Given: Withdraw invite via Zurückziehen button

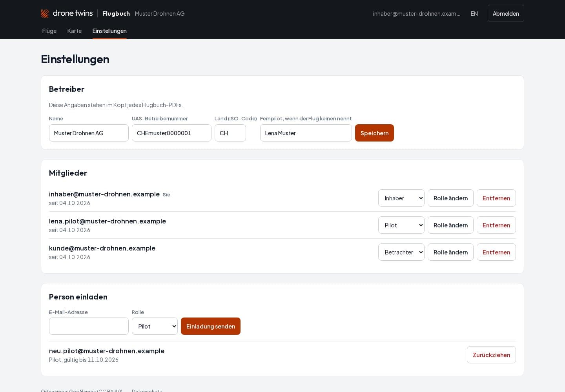Looking at the screenshot, I should pos(491,355).
